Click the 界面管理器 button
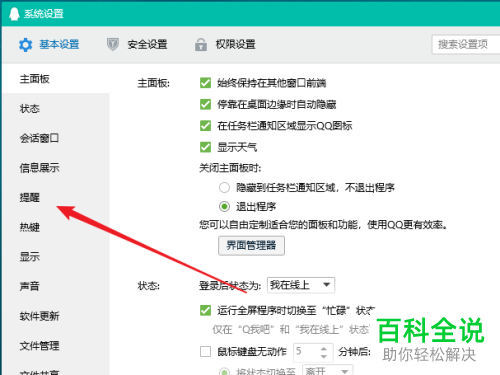Viewport: 500px width, 375px height. point(251,246)
